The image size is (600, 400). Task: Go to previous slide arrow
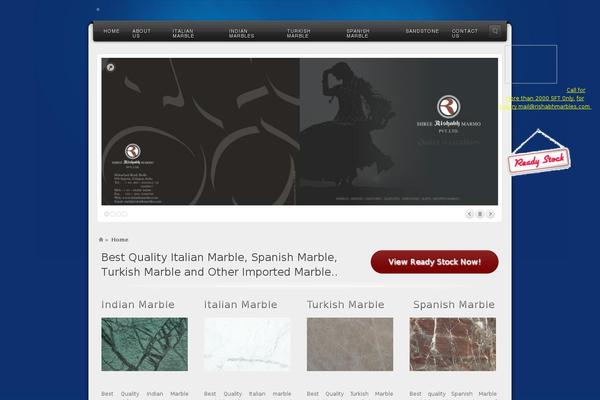(470, 214)
